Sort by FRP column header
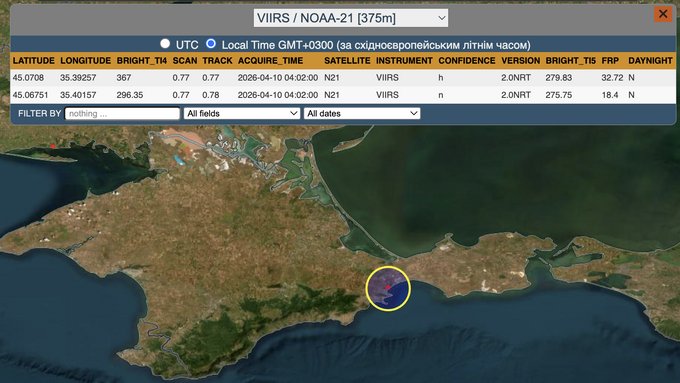 [x=610, y=61]
